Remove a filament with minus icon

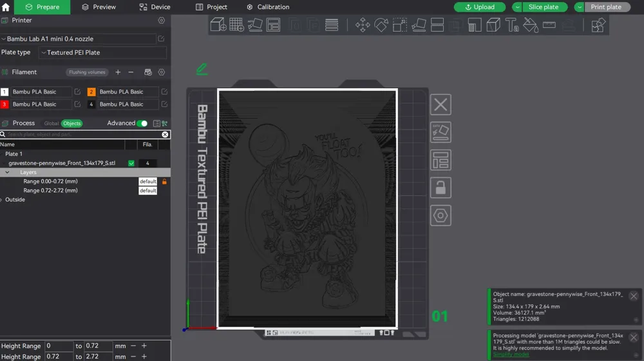point(131,72)
